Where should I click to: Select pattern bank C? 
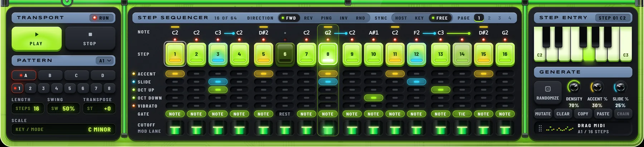click(77, 76)
